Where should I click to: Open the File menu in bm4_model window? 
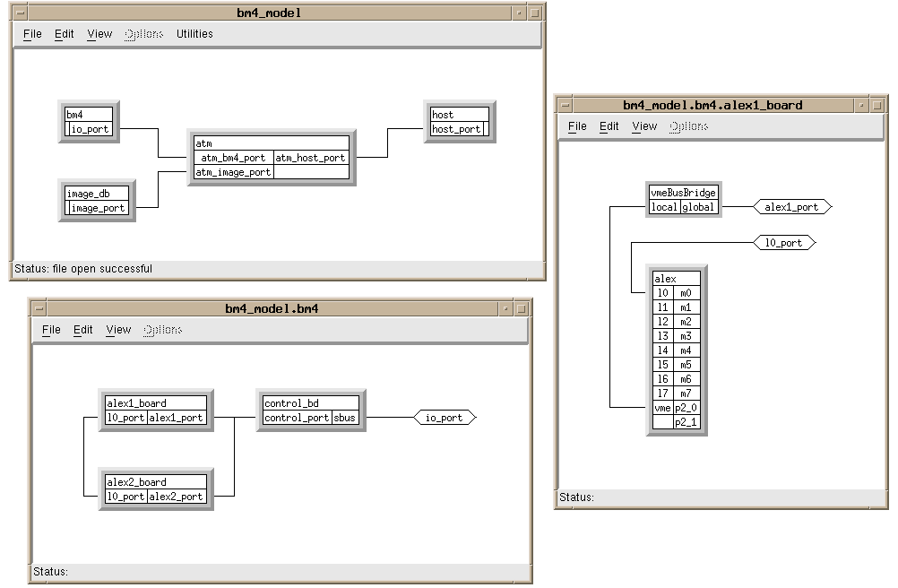[32, 34]
